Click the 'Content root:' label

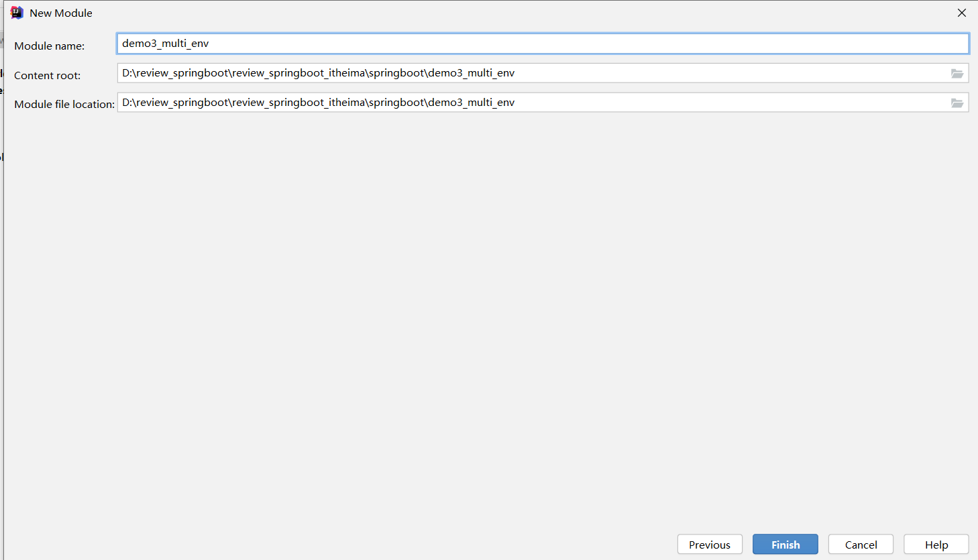(x=47, y=76)
